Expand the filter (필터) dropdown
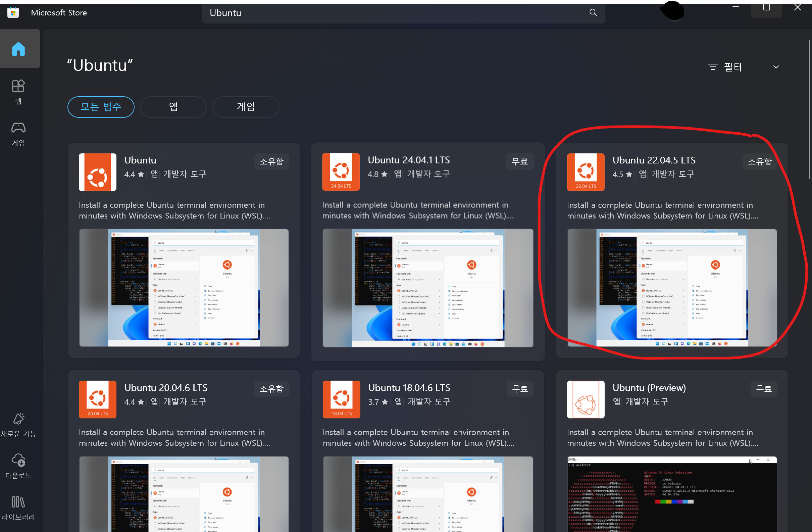 click(732, 67)
